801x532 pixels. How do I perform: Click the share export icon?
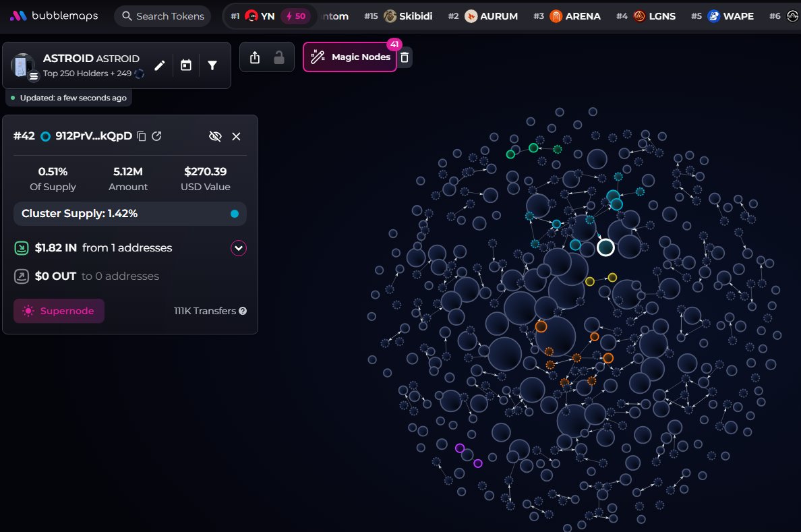coord(255,57)
